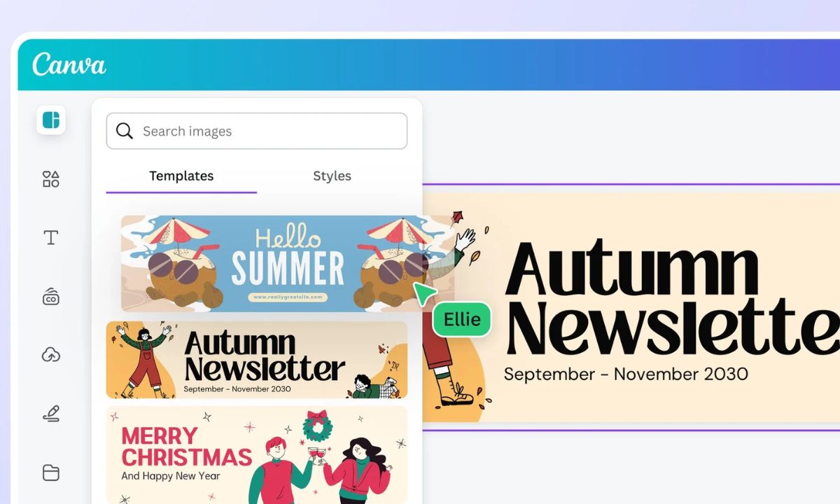This screenshot has width=840, height=504.
Task: Click the magnifier search icon
Action: 125,131
